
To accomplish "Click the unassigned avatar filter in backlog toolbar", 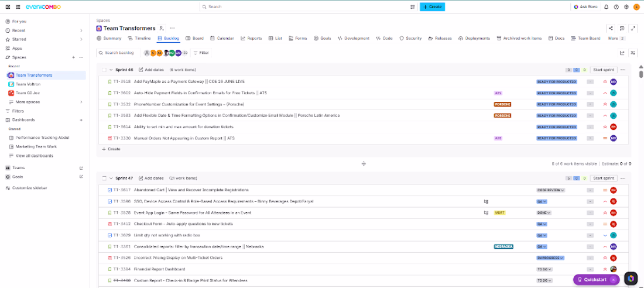I will [x=146, y=53].
